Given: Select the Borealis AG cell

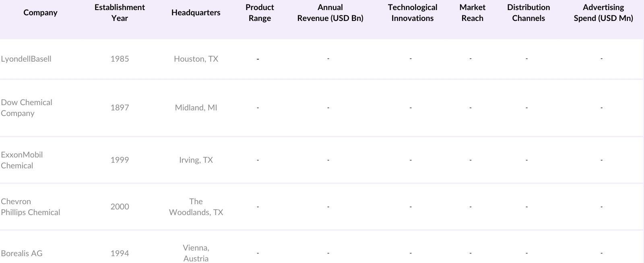Looking at the screenshot, I should point(22,253).
